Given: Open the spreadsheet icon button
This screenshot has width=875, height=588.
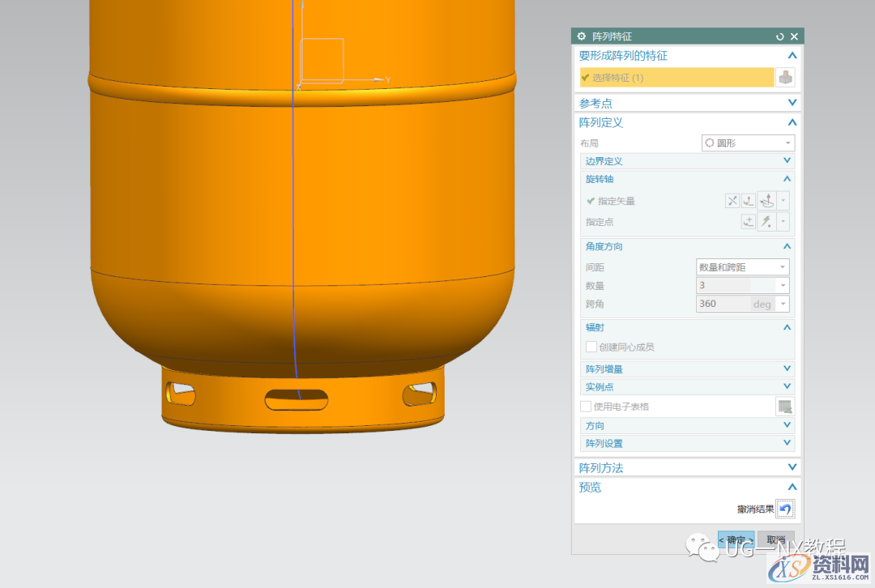Looking at the screenshot, I should pos(784,407).
